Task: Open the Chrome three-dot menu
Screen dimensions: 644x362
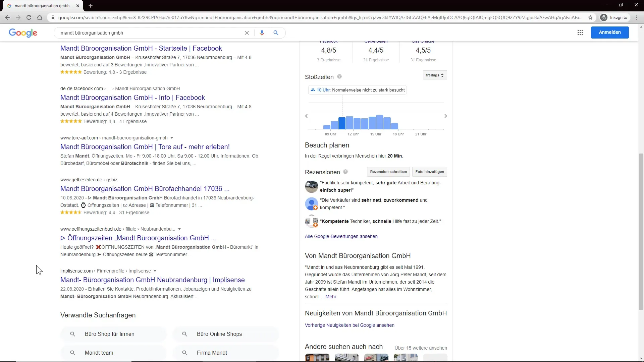Action: pos(637,17)
